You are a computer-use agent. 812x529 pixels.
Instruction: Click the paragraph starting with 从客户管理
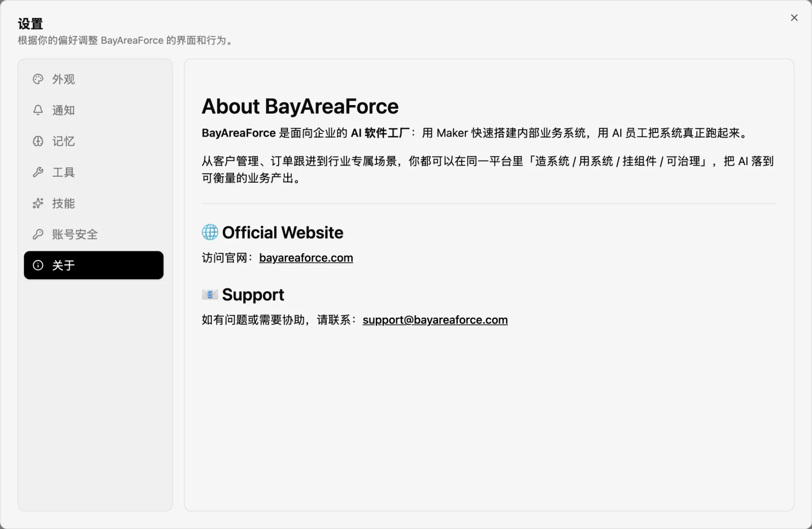click(x=488, y=170)
